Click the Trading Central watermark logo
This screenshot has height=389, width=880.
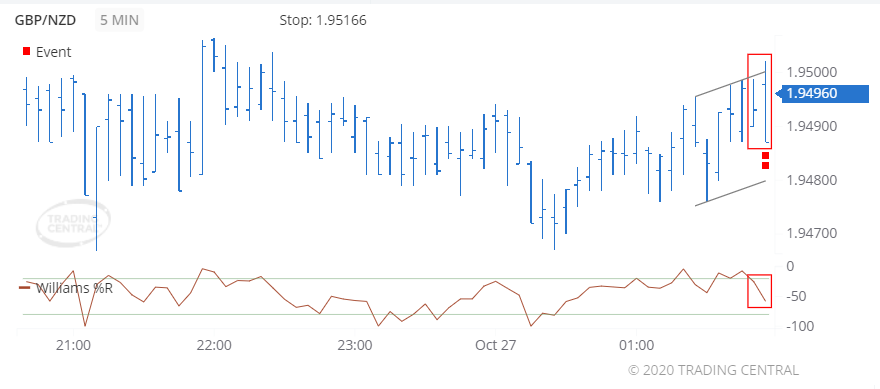click(73, 224)
